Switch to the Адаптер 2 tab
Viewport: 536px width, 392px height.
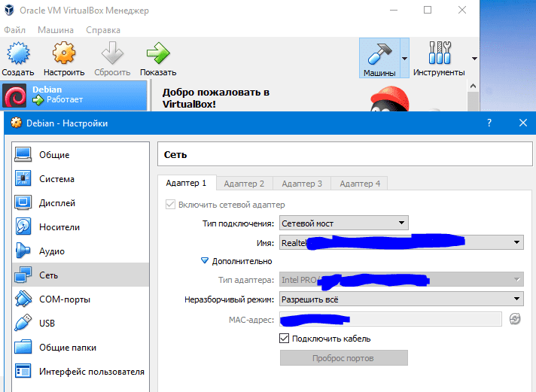tap(244, 183)
